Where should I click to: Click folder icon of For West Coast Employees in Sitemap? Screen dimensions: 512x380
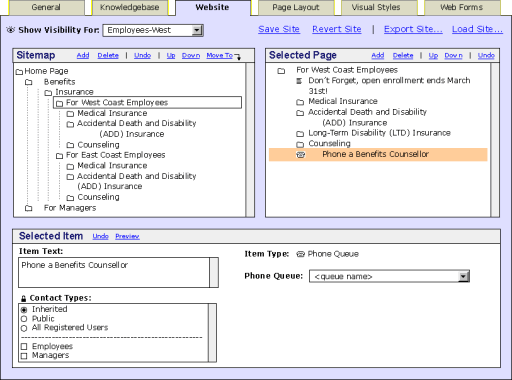[x=59, y=103]
